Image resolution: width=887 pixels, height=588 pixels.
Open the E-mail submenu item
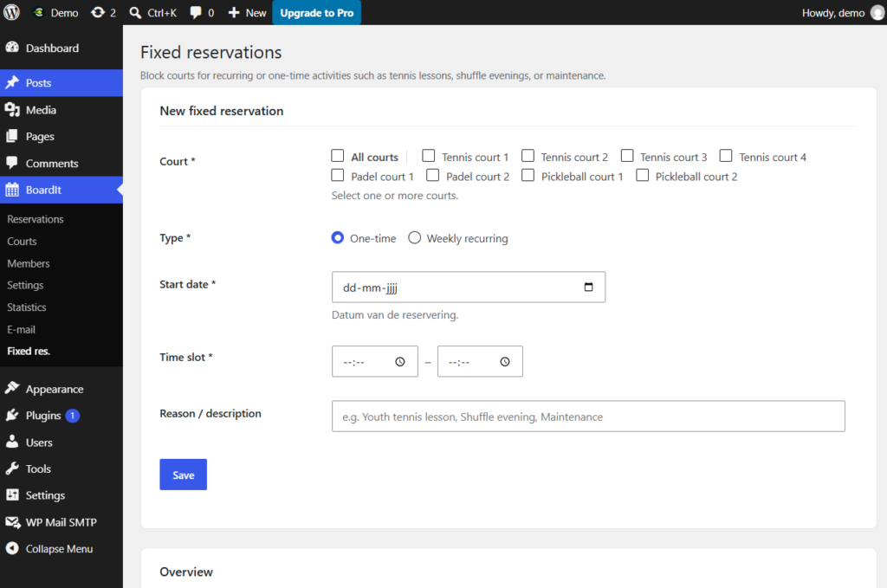coord(21,330)
